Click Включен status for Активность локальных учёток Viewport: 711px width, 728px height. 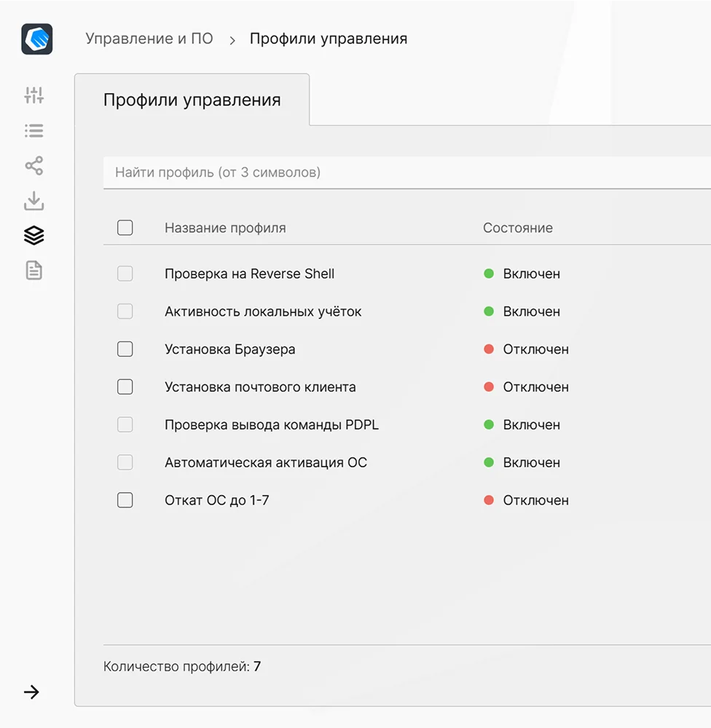tap(522, 311)
